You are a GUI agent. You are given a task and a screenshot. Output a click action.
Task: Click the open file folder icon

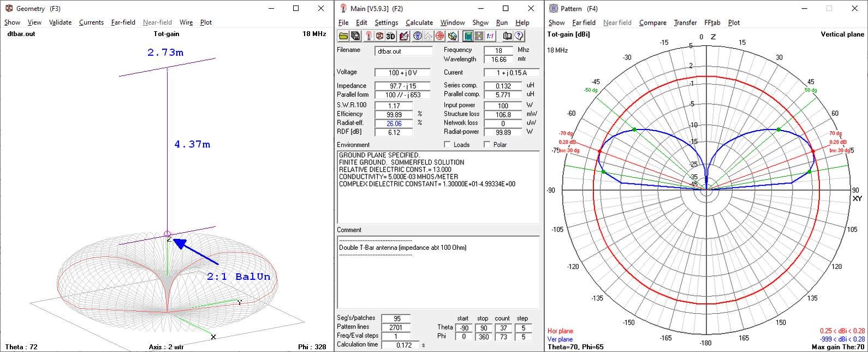tap(343, 36)
